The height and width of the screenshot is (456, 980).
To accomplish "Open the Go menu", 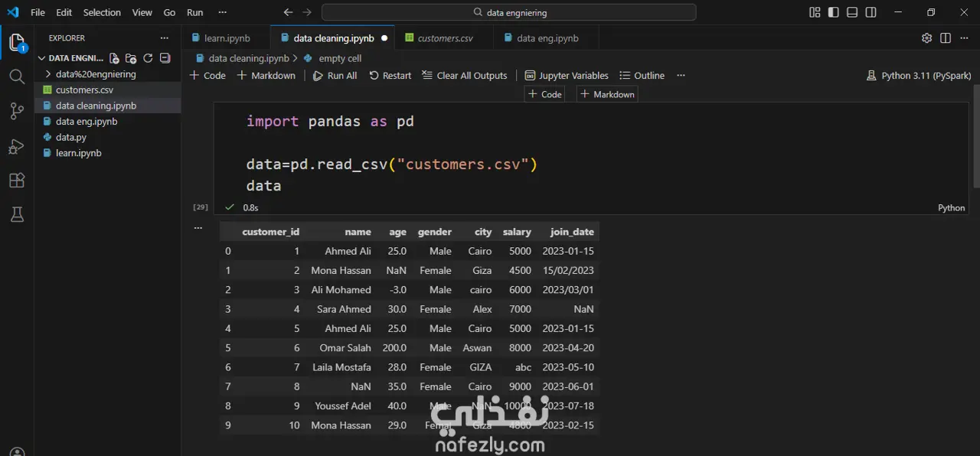I will [x=169, y=12].
